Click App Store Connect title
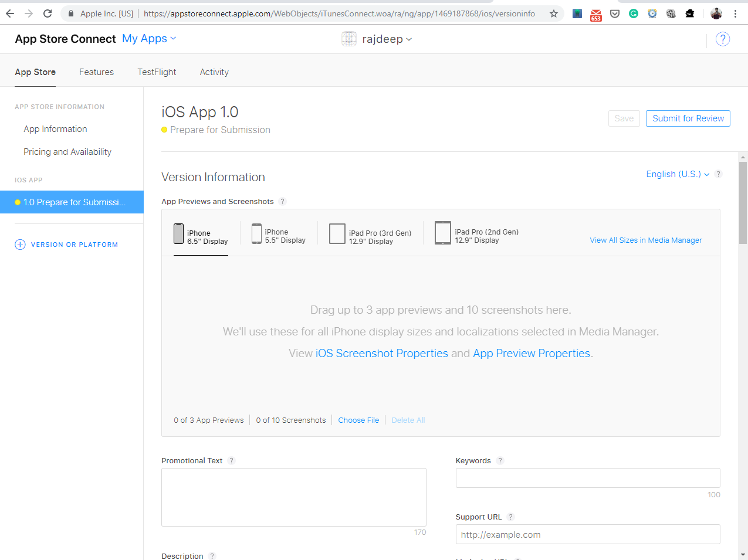 tap(65, 39)
